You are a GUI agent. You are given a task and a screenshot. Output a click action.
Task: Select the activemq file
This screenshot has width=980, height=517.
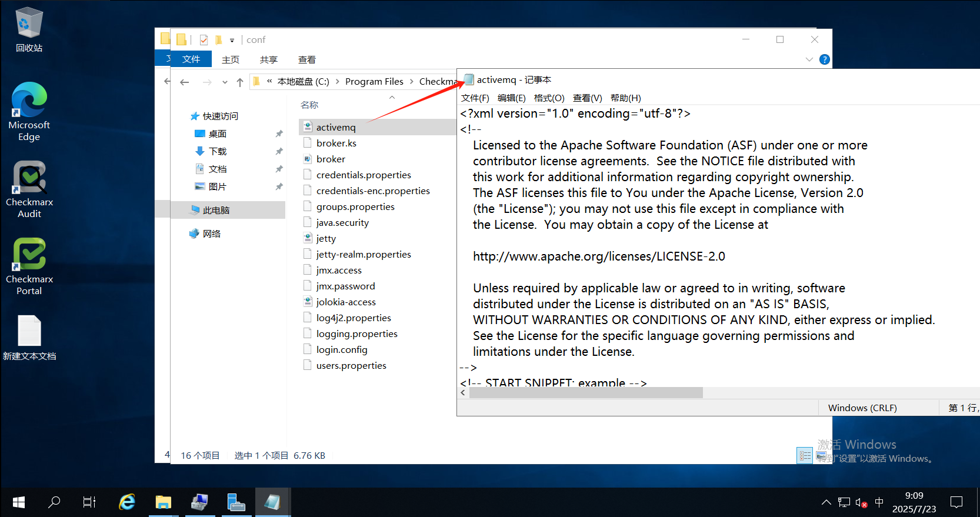click(336, 128)
